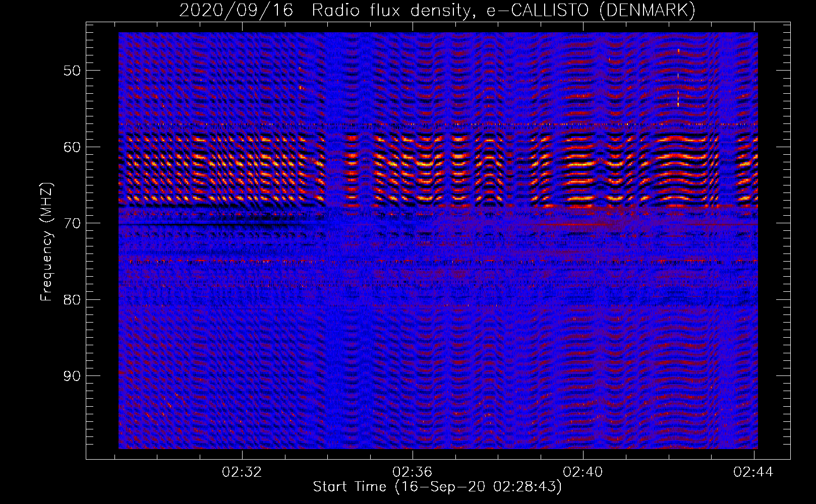Click the '60' frequency tick label

(x=72, y=147)
